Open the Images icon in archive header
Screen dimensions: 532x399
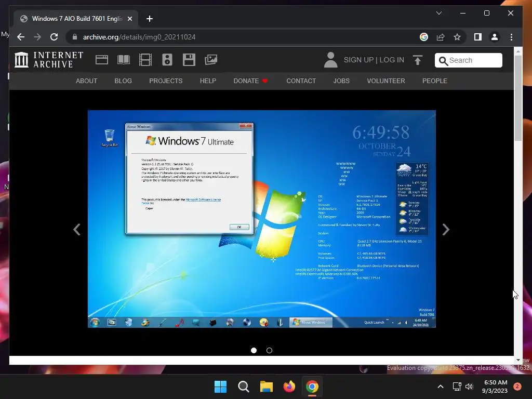point(211,60)
